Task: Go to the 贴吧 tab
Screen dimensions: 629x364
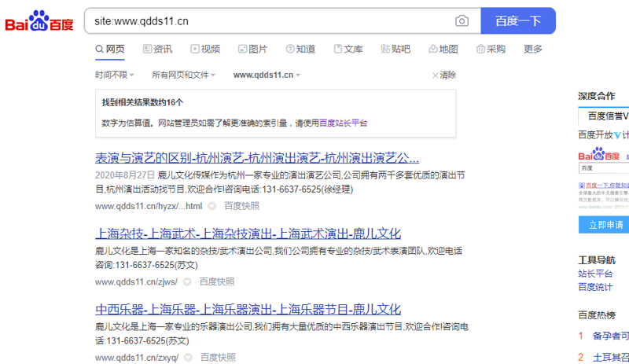Action: click(395, 49)
